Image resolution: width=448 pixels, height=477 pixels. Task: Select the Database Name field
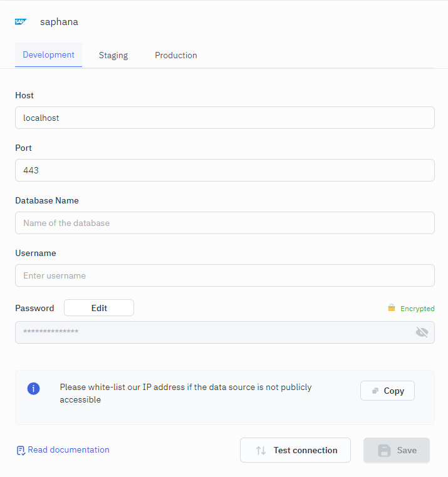click(x=224, y=223)
